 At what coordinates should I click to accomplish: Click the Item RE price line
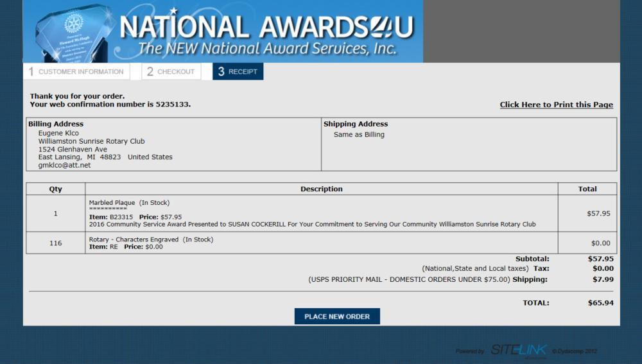click(126, 247)
